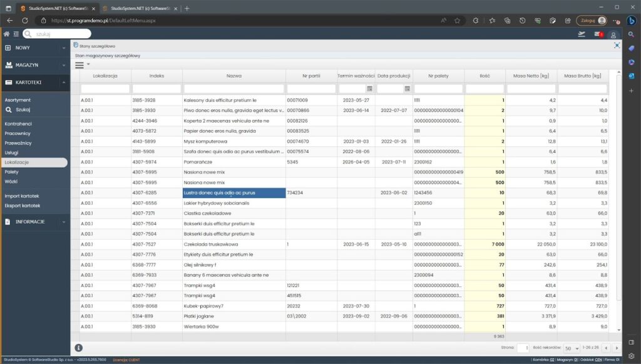Open calendar picker for Termin ważności filter

pyautogui.click(x=369, y=89)
